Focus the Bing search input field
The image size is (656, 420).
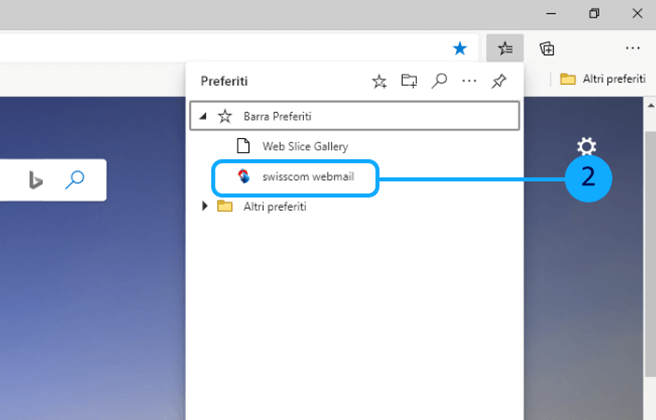pyautogui.click(x=10, y=180)
